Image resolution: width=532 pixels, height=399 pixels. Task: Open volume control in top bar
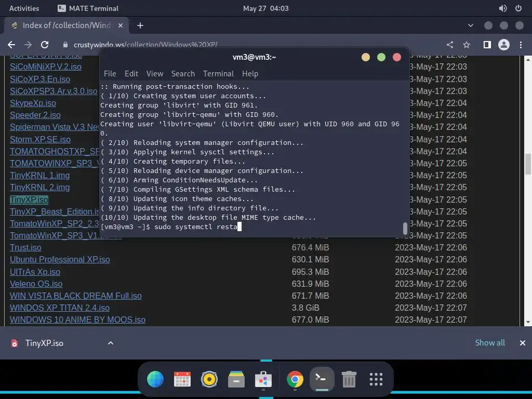click(503, 8)
